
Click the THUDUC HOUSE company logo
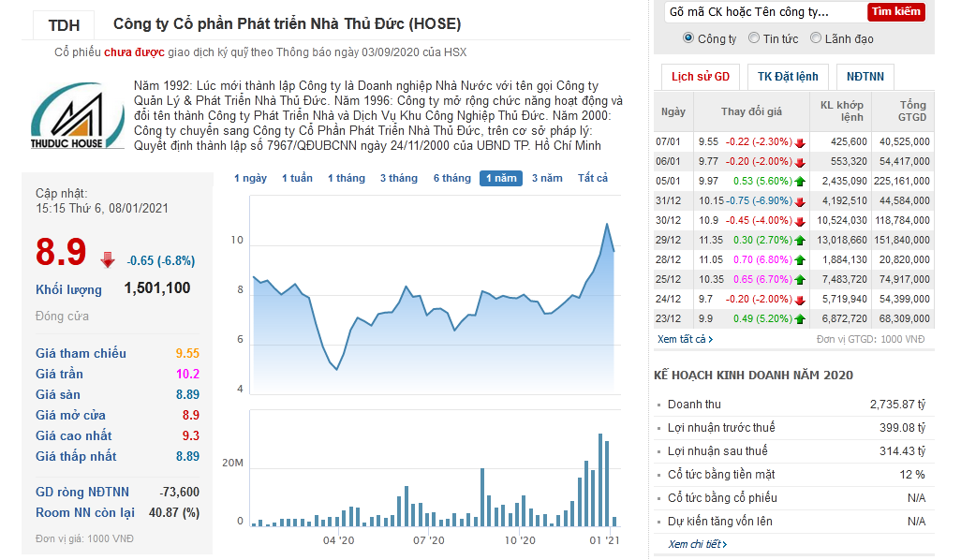tap(77, 116)
